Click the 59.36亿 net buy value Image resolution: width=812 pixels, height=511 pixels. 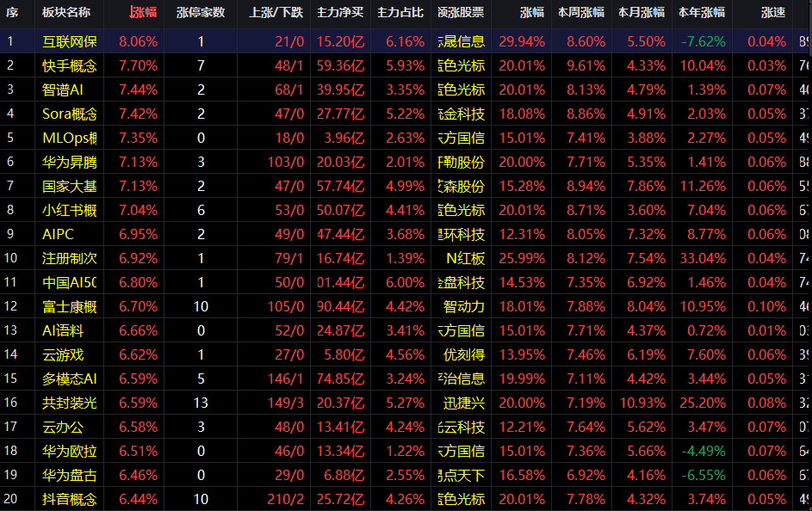(340, 65)
